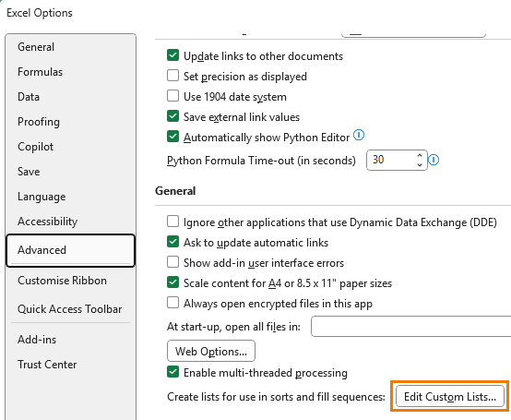Enable Show add-in user interface errors
Screen dimensions: 511x420
click(172, 262)
